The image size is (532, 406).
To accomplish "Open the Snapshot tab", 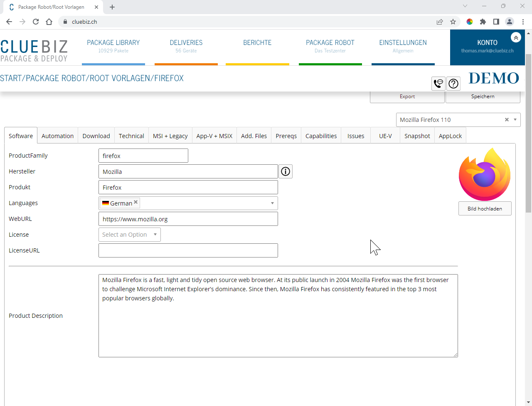I will pyautogui.click(x=417, y=136).
